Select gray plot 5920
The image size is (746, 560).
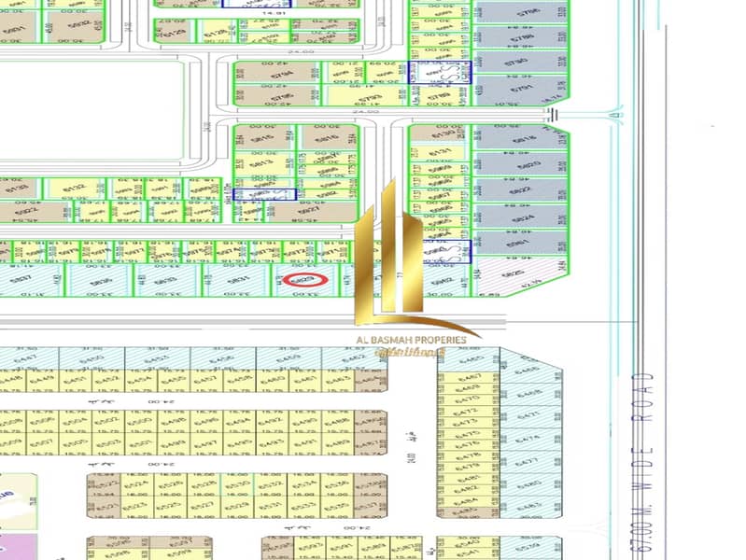coord(519,166)
